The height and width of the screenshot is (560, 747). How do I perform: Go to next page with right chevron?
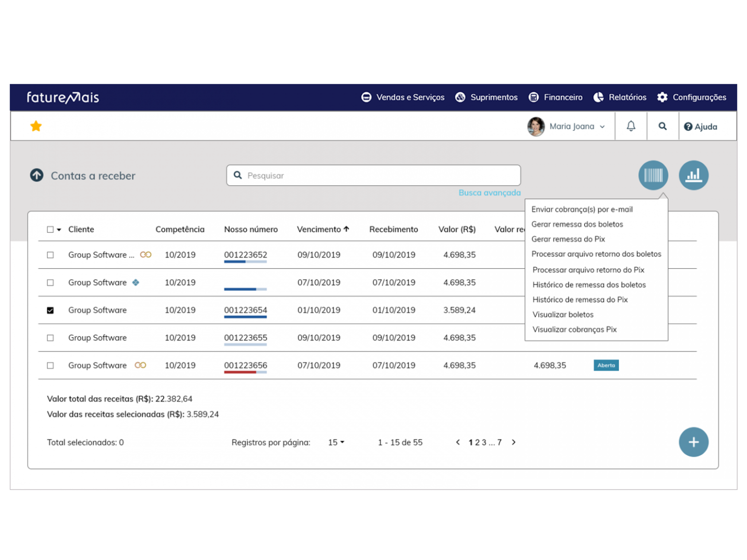point(514,442)
